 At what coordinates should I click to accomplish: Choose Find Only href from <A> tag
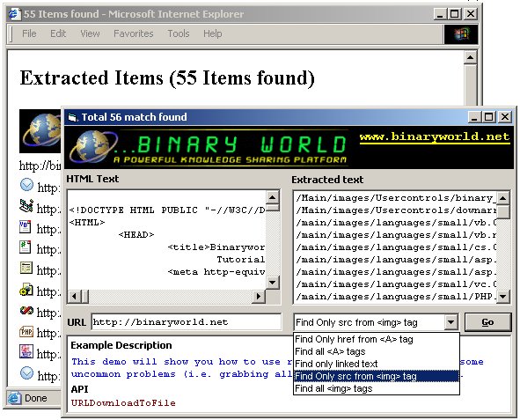pos(377,339)
